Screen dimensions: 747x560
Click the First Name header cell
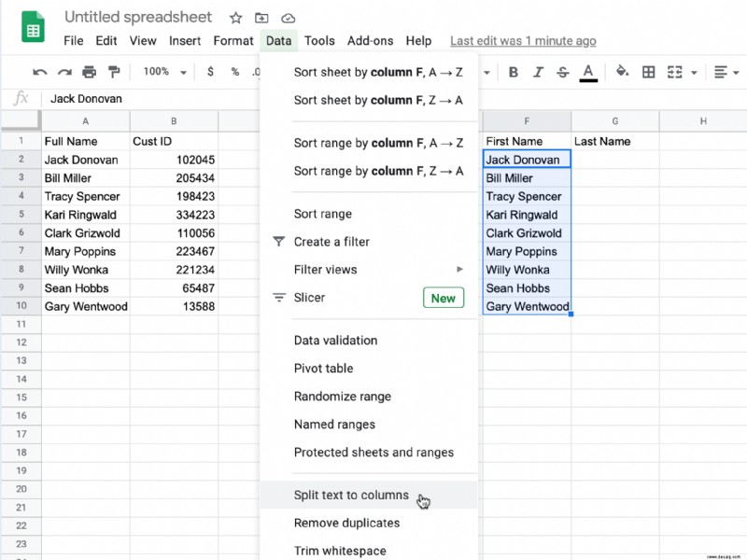pyautogui.click(x=527, y=142)
